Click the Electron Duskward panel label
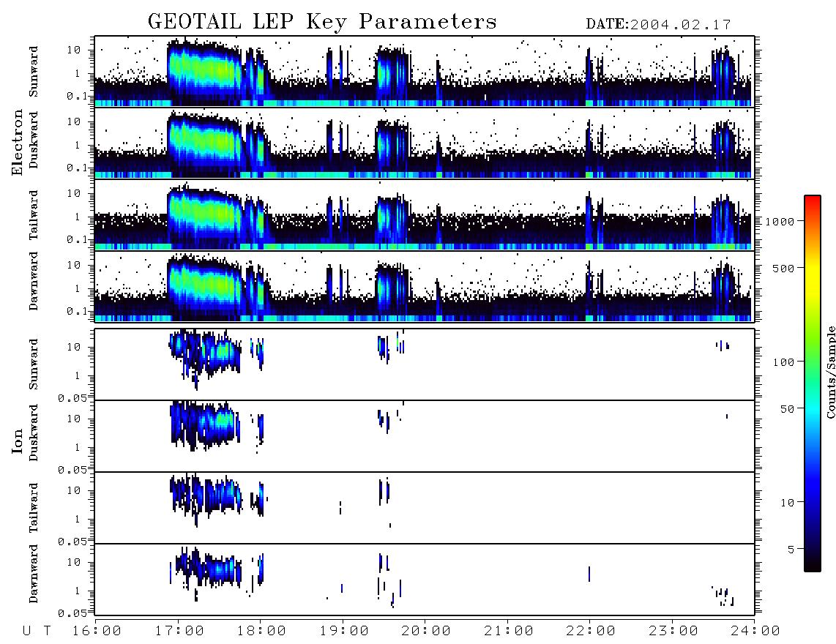This screenshot has width=836, height=644. pyautogui.click(x=34, y=141)
